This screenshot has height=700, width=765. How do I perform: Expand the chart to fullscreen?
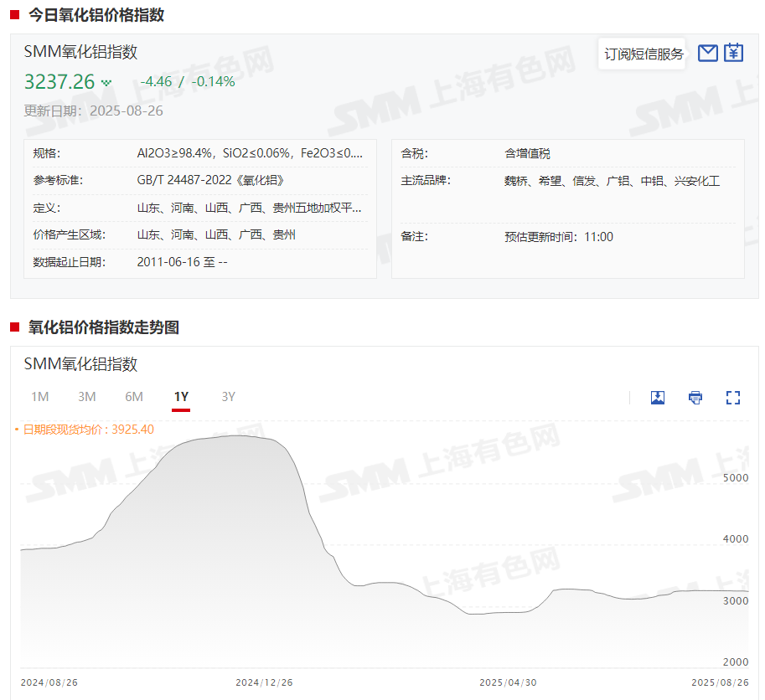[733, 398]
